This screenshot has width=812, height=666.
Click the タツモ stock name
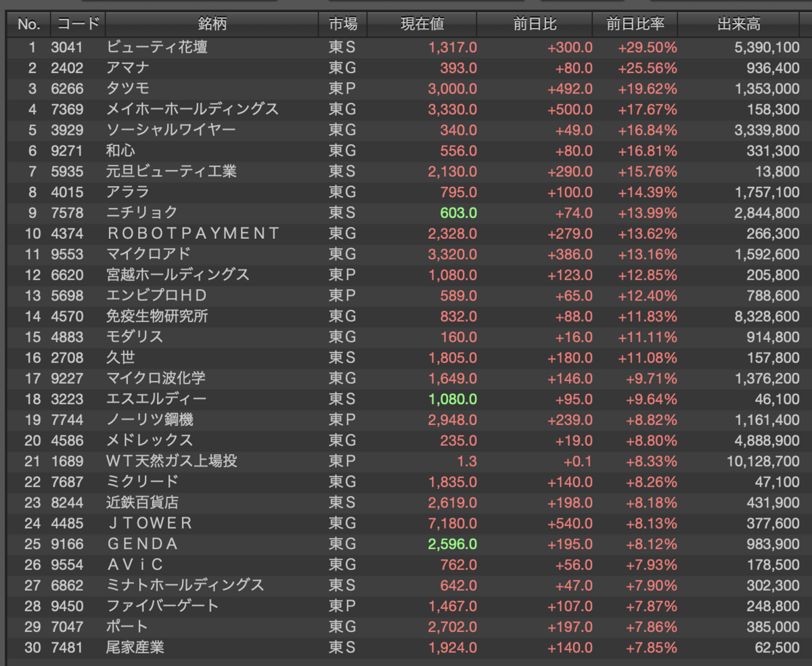click(128, 89)
